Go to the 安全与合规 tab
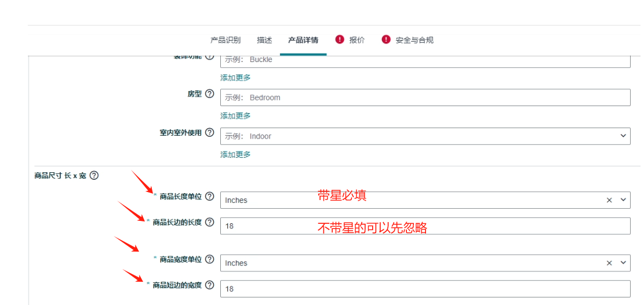The height and width of the screenshot is (305, 644). click(414, 40)
